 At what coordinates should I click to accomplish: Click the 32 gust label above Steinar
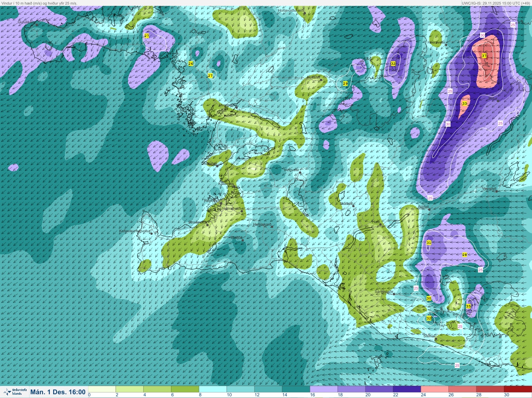(429, 318)
